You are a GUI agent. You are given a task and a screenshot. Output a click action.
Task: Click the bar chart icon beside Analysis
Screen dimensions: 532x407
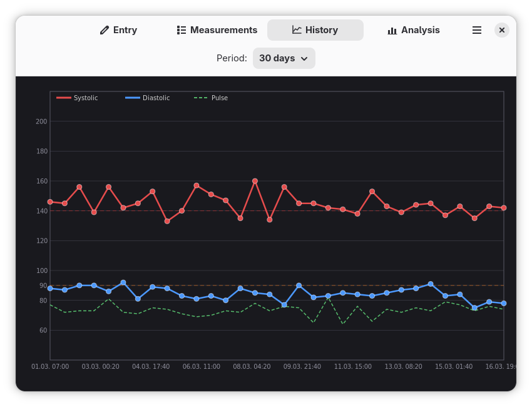pyautogui.click(x=392, y=30)
